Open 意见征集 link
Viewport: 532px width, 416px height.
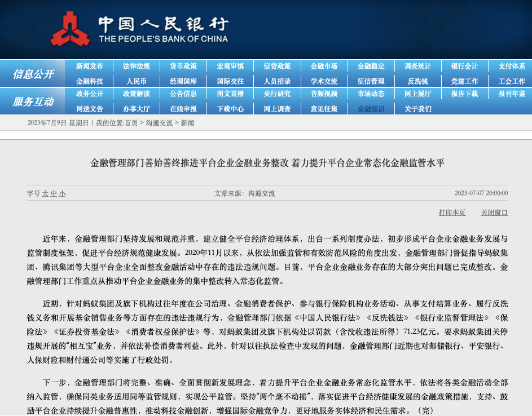click(x=324, y=109)
